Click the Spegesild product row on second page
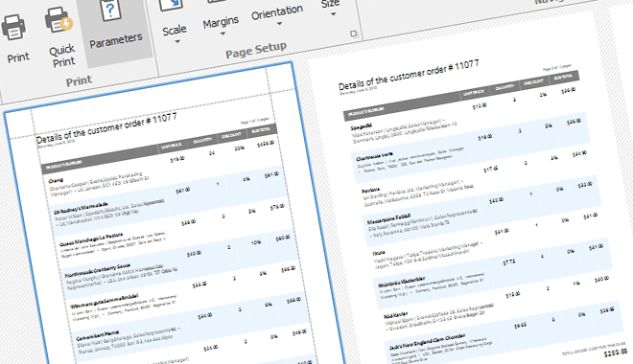633x364 pixels. (x=464, y=121)
